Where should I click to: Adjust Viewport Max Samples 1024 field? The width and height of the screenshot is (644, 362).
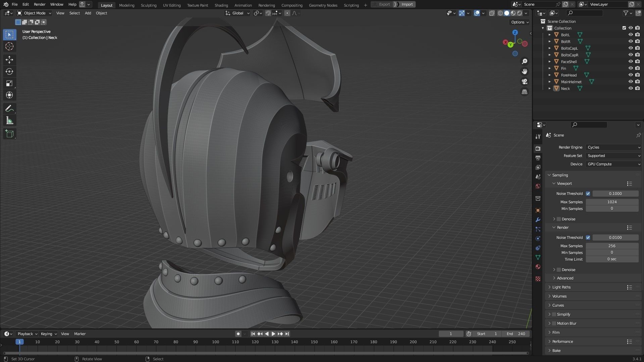[612, 202]
